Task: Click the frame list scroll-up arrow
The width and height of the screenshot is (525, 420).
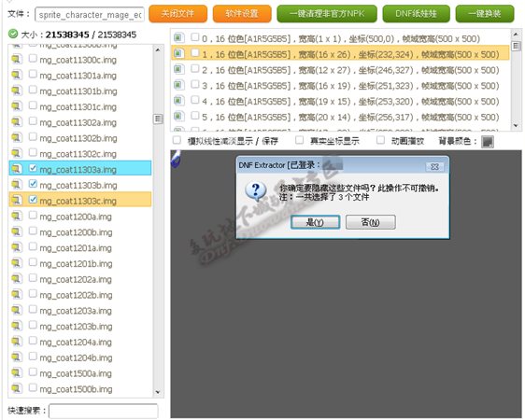Action: click(516, 35)
